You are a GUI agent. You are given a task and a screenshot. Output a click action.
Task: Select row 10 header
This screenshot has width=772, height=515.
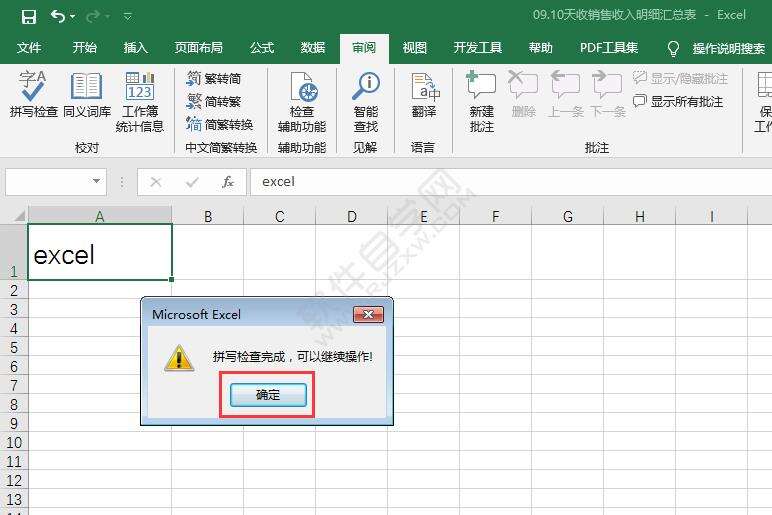(x=14, y=442)
